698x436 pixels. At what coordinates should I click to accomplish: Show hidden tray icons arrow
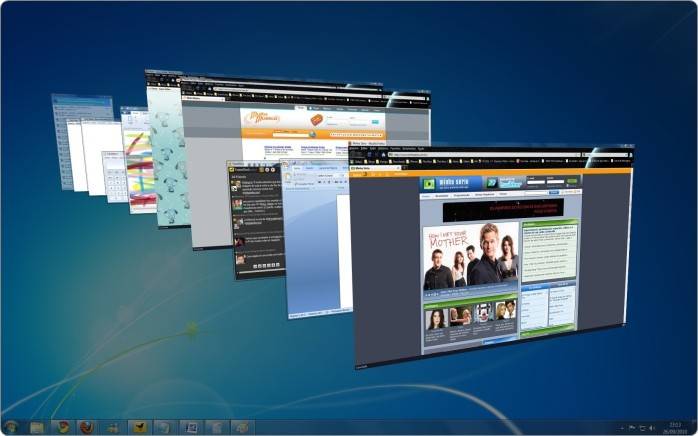(622, 428)
